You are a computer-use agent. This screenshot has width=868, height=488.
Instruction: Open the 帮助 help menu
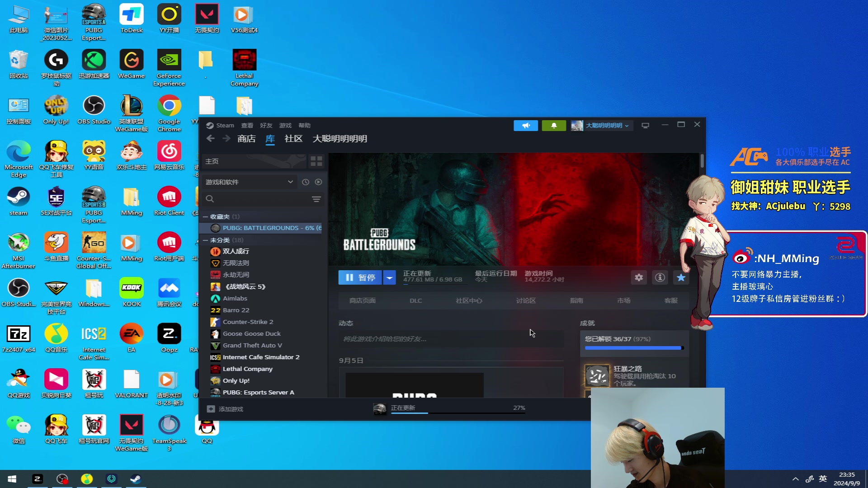(304, 126)
